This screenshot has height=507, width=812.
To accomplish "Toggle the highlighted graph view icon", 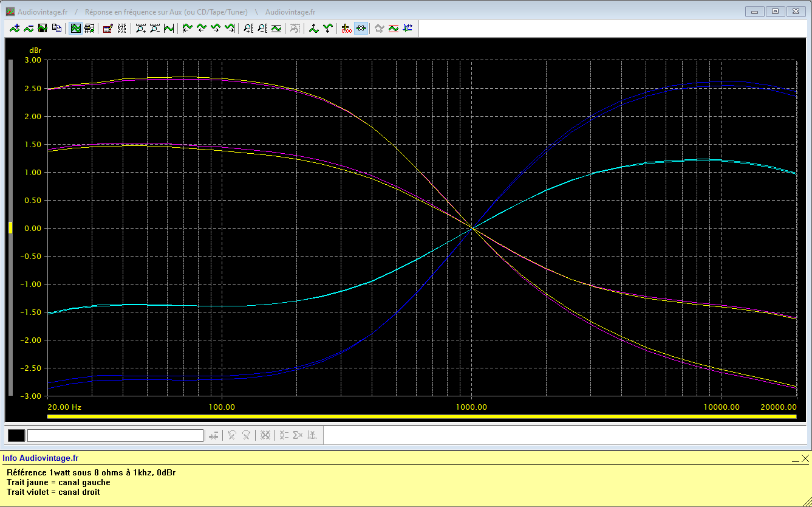I will pyautogui.click(x=75, y=28).
